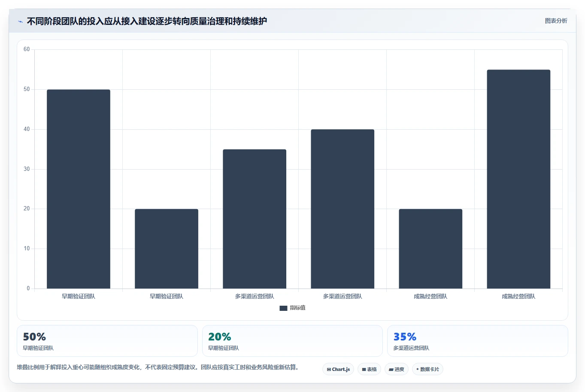Select the 进度 pill tag
The image size is (585, 392).
[397, 369]
